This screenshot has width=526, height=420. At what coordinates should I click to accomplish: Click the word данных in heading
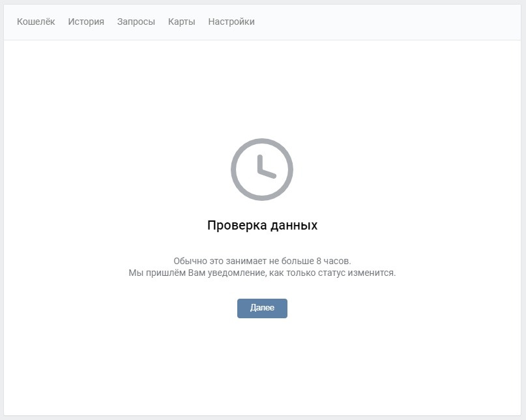[293, 225]
